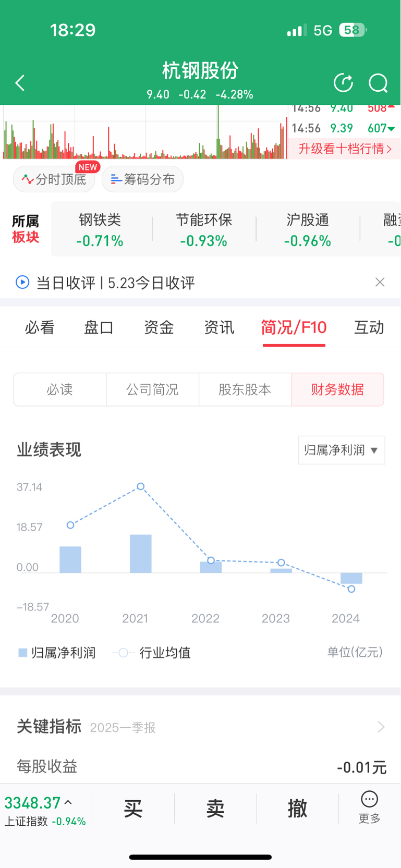This screenshot has width=401, height=868.
Task: Select the 必读 sub-tab
Action: [x=60, y=389]
